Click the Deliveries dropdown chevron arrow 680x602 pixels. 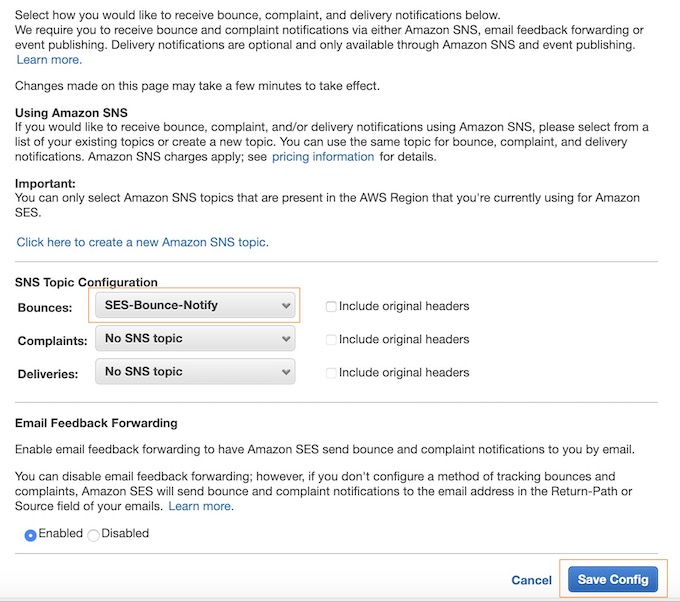coord(286,372)
